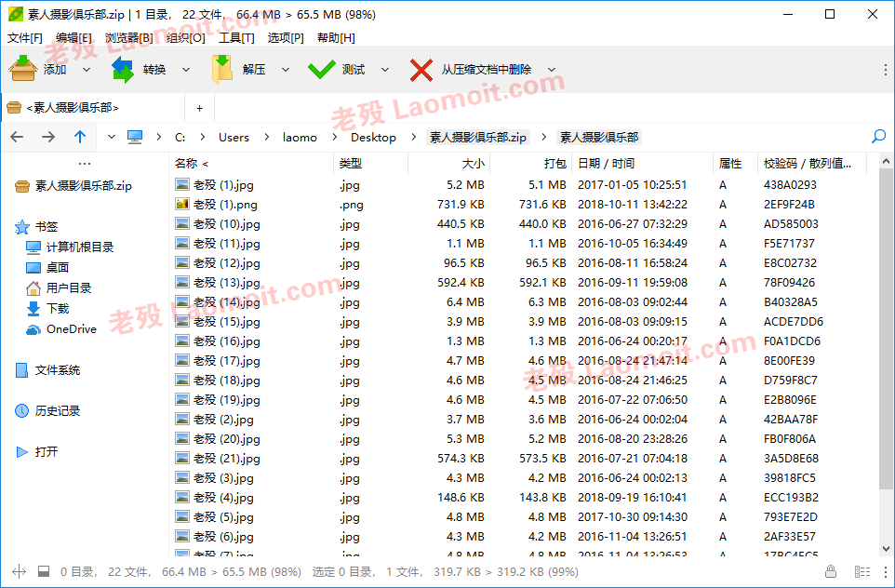895x588 pixels.
Task: Go up one level with blue arrow
Action: pos(80,137)
